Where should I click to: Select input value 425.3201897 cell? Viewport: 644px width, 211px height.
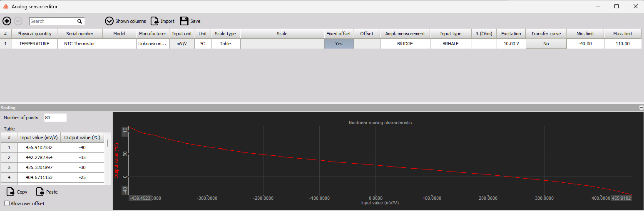tap(39, 168)
